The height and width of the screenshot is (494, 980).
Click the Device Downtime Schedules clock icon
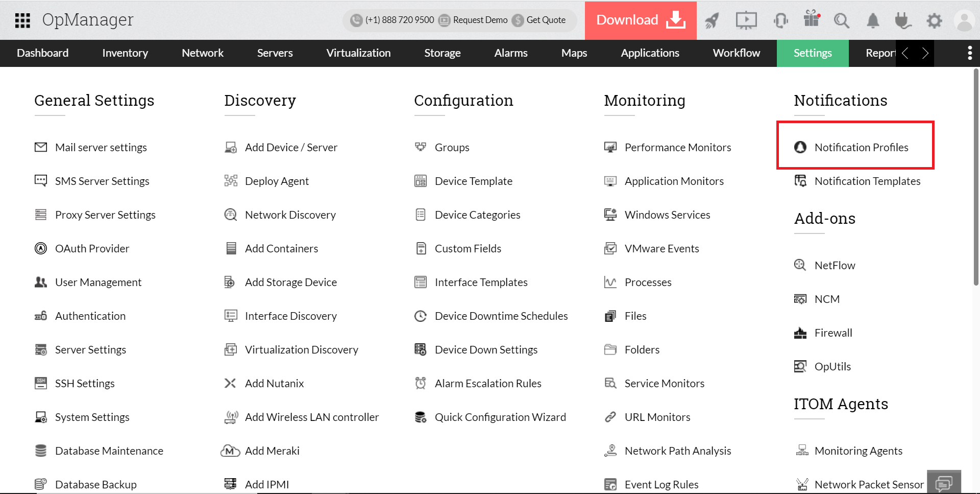click(x=421, y=316)
